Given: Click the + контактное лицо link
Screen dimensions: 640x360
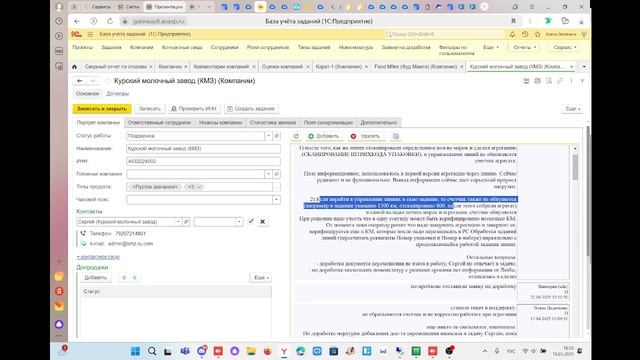Looking at the screenshot, I should [x=98, y=257].
